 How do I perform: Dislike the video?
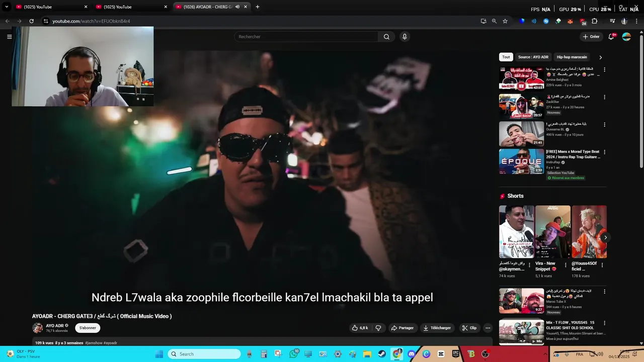pos(378,328)
